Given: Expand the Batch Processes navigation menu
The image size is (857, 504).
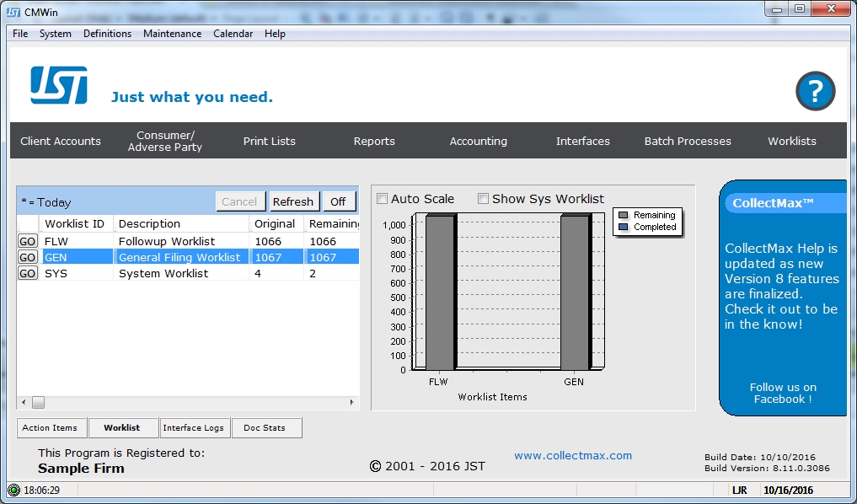Looking at the screenshot, I should 688,141.
